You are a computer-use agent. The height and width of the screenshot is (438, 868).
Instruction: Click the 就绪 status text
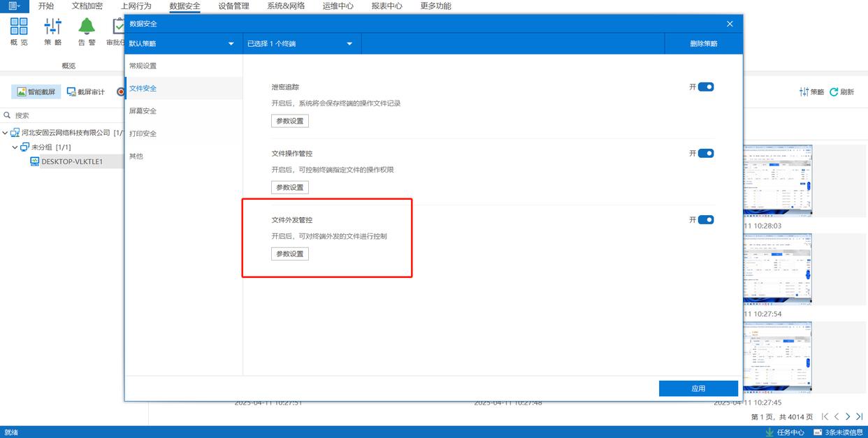[11, 432]
